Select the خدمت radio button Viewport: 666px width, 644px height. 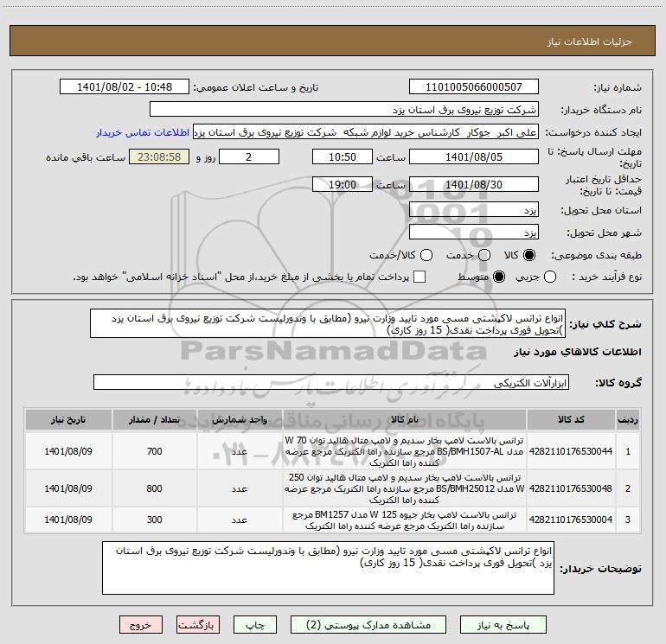[484, 255]
